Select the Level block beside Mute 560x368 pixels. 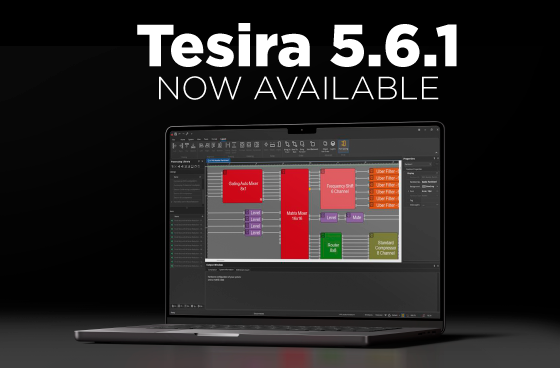pyautogui.click(x=329, y=217)
